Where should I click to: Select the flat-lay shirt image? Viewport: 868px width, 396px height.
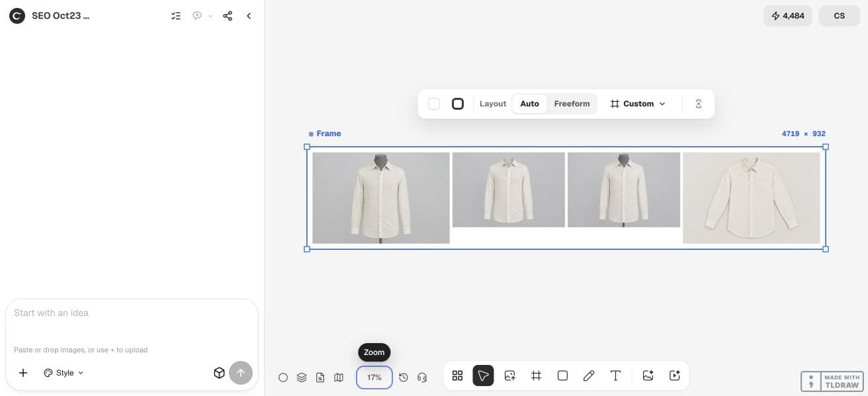(752, 198)
